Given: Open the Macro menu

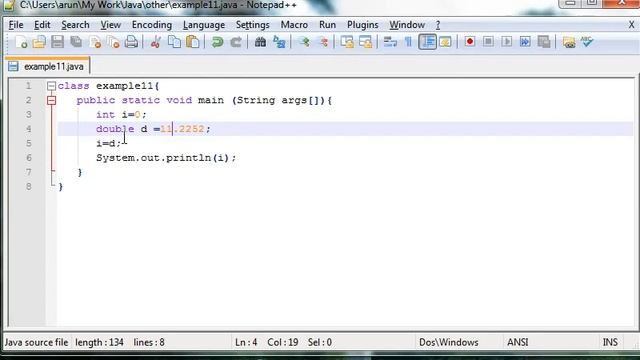Looking at the screenshot, I should coord(294,25).
